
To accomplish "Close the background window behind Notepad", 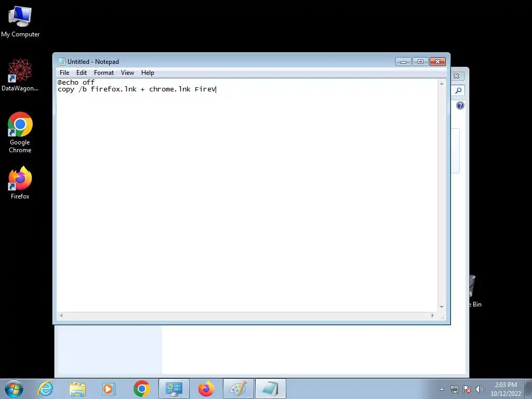I will (x=457, y=76).
